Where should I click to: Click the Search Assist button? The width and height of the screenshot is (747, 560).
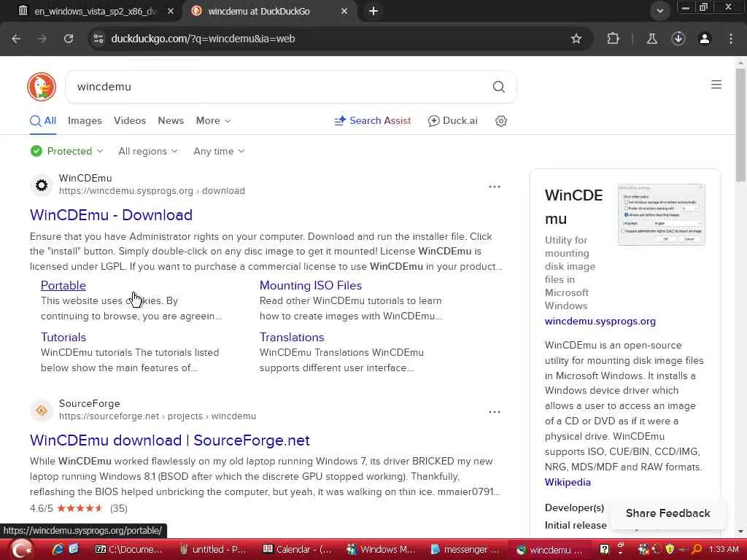(x=373, y=121)
